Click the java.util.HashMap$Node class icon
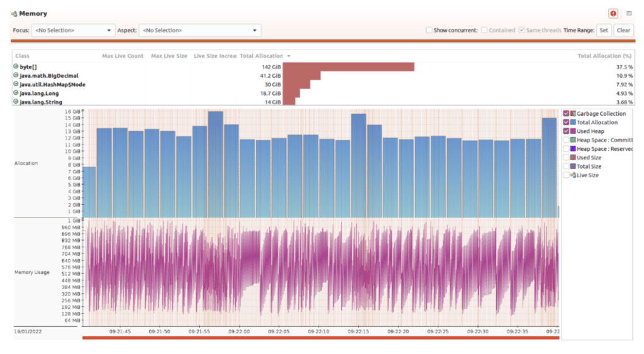 [16, 84]
